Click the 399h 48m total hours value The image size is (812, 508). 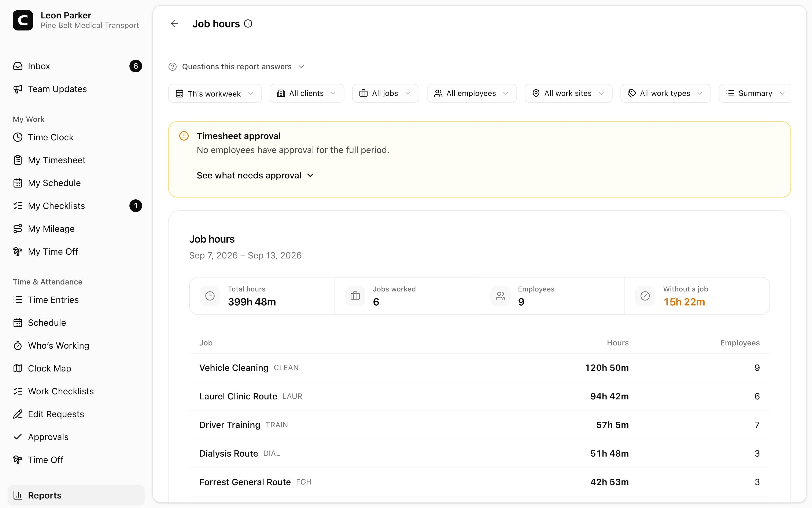click(252, 302)
